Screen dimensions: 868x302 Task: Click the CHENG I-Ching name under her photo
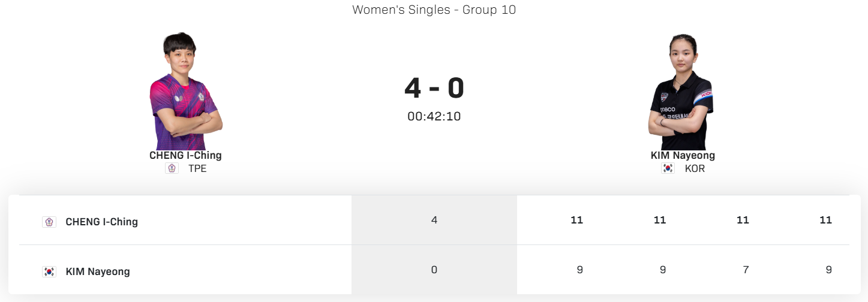click(x=185, y=155)
